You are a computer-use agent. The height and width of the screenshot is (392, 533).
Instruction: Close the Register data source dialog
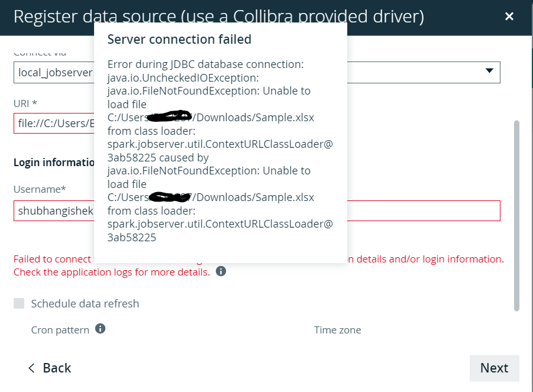coord(509,17)
